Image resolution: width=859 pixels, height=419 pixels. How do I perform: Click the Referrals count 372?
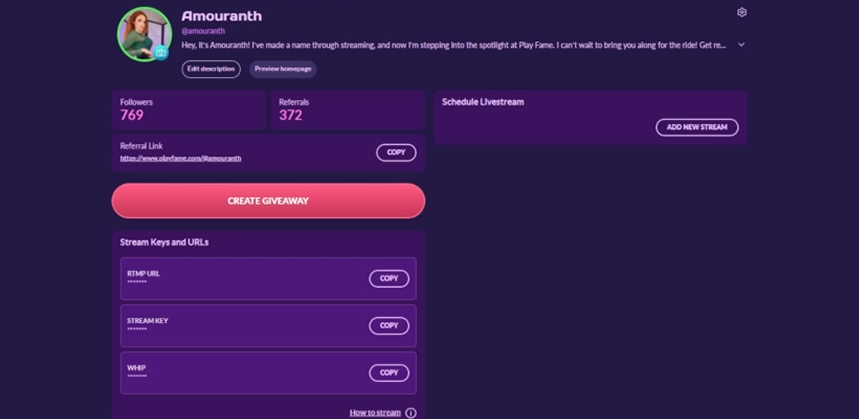point(291,115)
